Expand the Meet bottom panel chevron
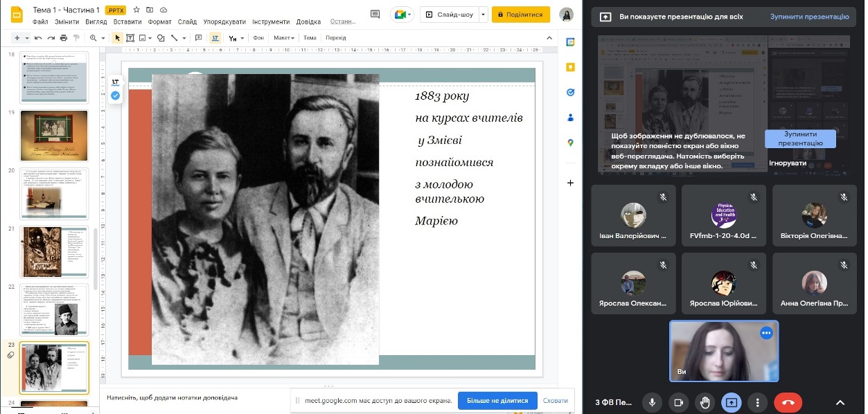This screenshot has height=414, width=868. 840,402
